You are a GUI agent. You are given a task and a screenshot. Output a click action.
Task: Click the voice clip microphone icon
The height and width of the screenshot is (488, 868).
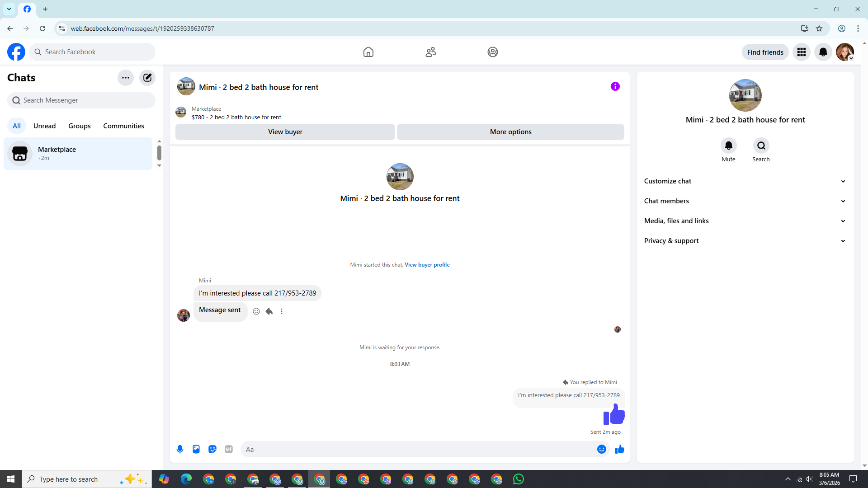click(x=180, y=449)
